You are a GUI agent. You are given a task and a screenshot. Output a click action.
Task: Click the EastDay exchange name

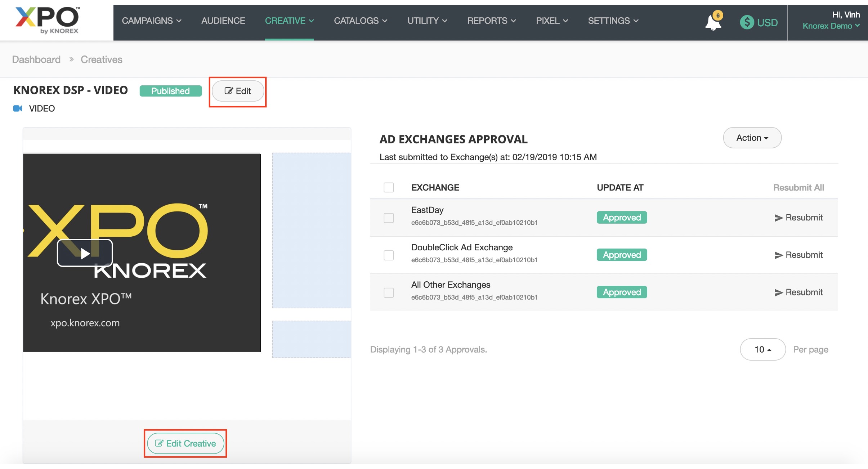click(427, 210)
